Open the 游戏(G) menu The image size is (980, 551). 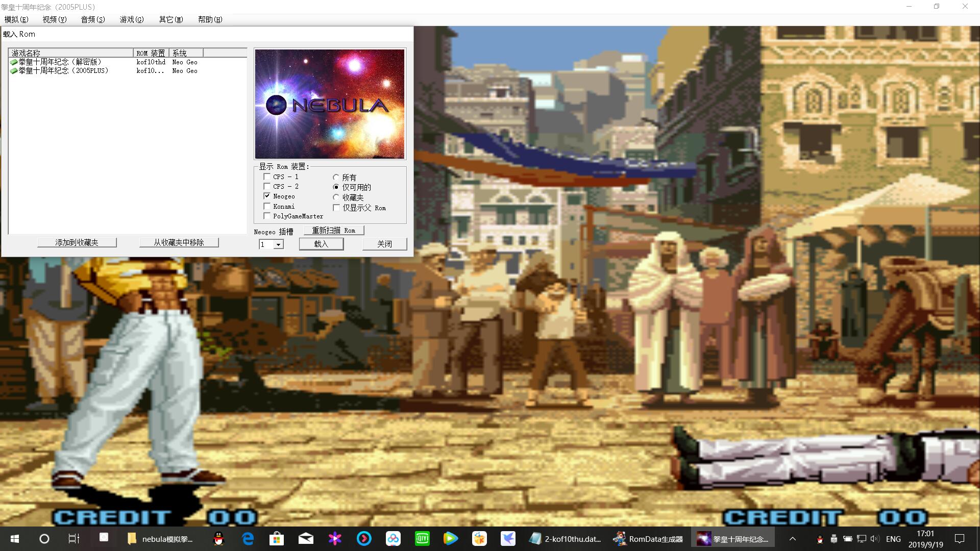(x=132, y=19)
